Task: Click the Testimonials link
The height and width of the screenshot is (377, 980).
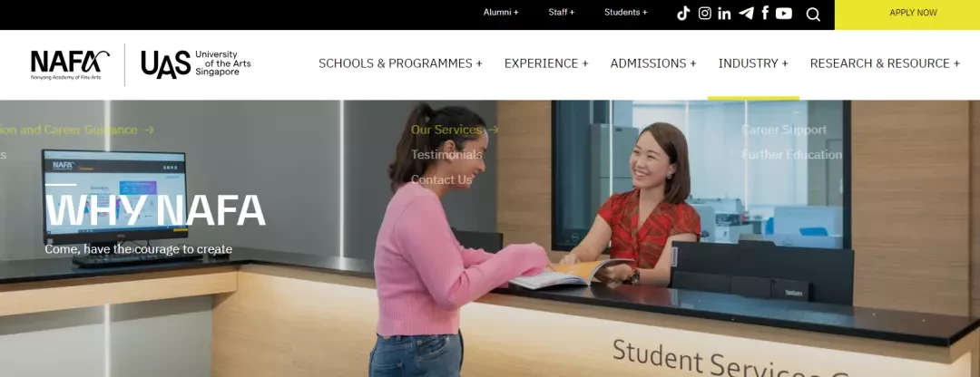Action: click(x=446, y=154)
